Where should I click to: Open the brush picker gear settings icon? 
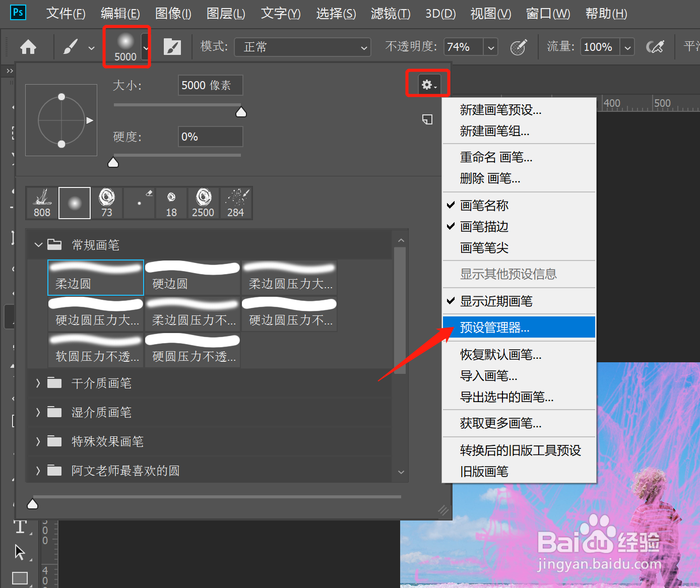427,84
